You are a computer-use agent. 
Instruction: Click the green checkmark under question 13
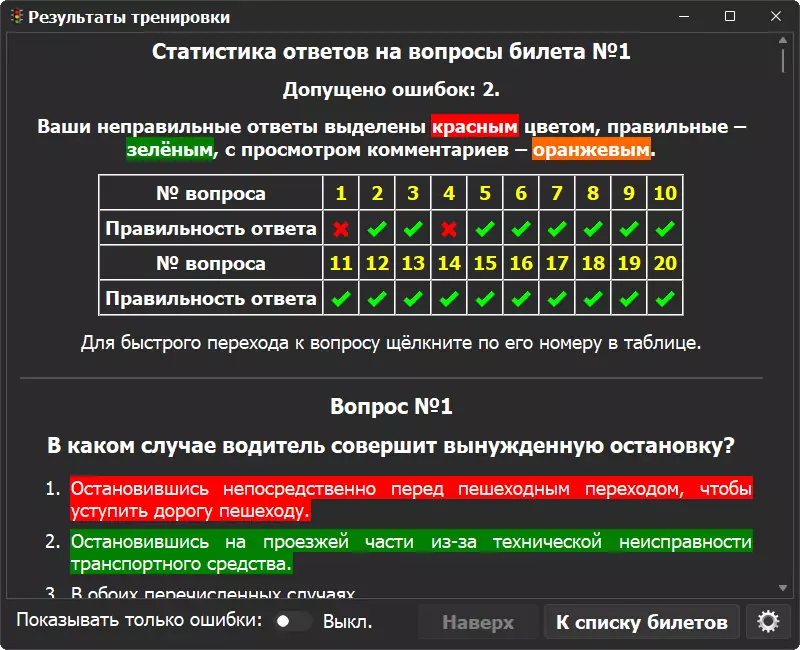[413, 298]
